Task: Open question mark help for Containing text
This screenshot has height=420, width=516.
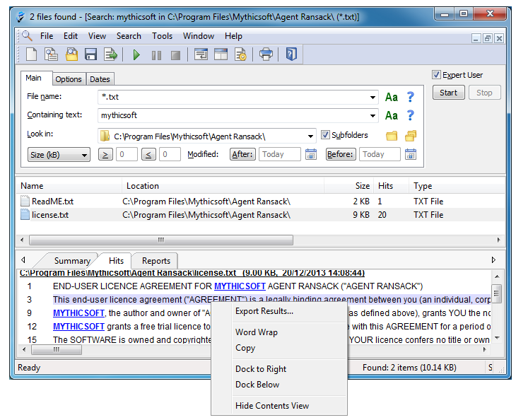Action: [x=411, y=115]
